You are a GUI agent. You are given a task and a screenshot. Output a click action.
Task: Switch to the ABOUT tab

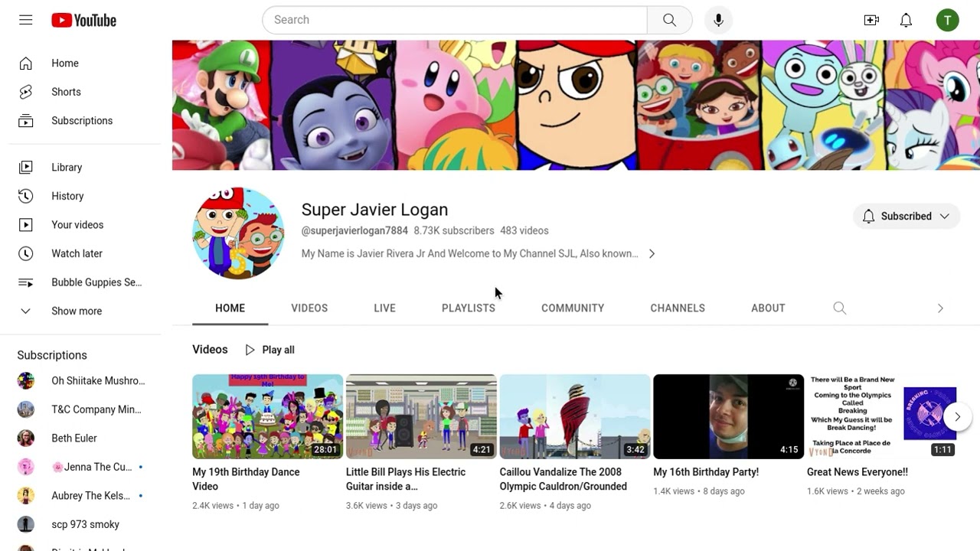(x=768, y=308)
